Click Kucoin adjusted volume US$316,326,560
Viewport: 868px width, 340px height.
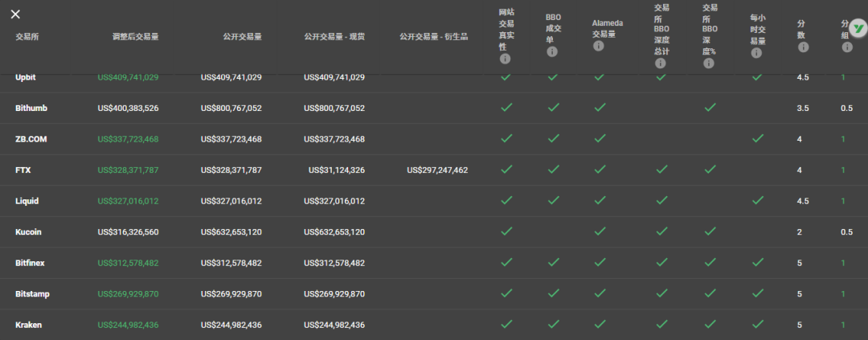click(x=128, y=232)
